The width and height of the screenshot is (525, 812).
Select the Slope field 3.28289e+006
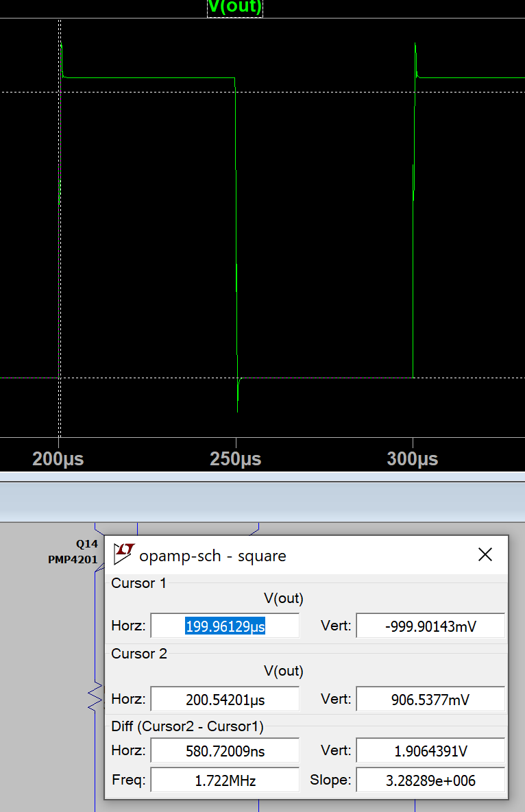(430, 780)
